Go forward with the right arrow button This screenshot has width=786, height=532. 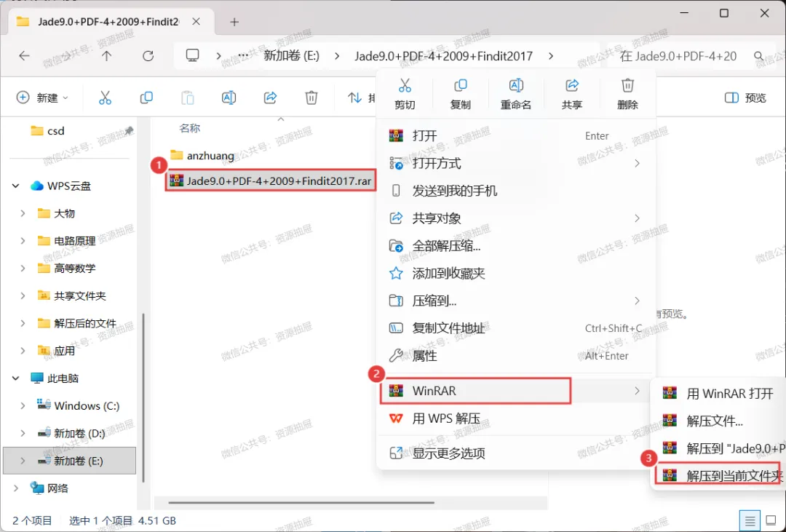65,55
